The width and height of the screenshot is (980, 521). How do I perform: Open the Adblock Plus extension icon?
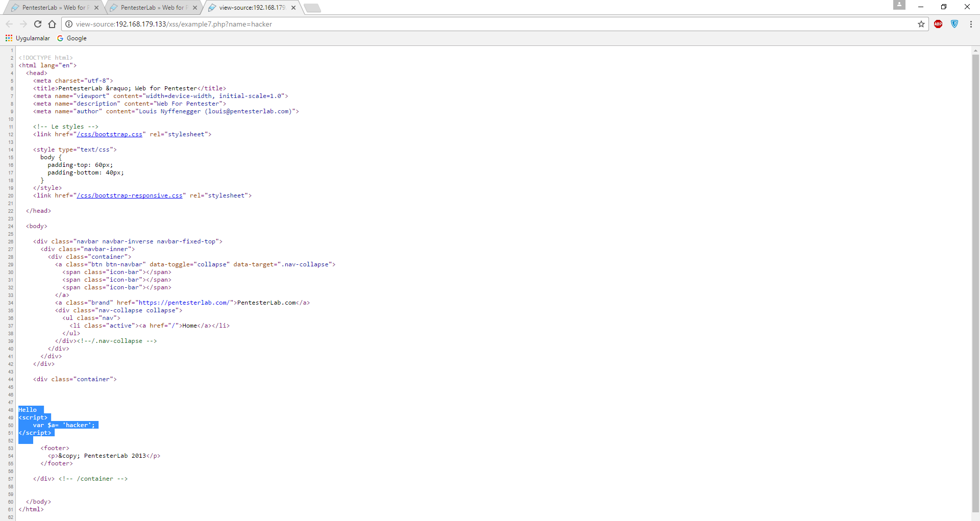[938, 24]
